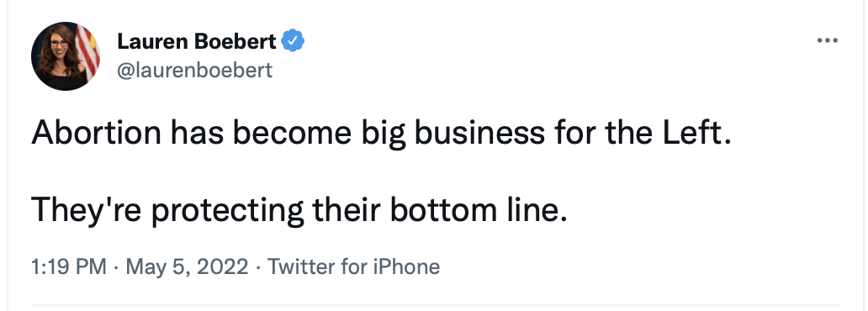Click the May 5, 2022 date
This screenshot has height=311, width=868.
click(187, 268)
